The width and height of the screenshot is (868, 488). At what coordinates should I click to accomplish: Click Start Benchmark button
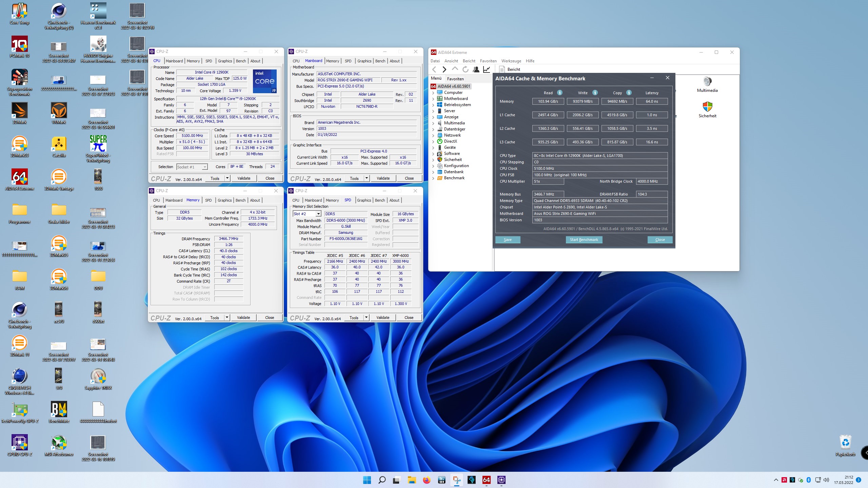584,240
